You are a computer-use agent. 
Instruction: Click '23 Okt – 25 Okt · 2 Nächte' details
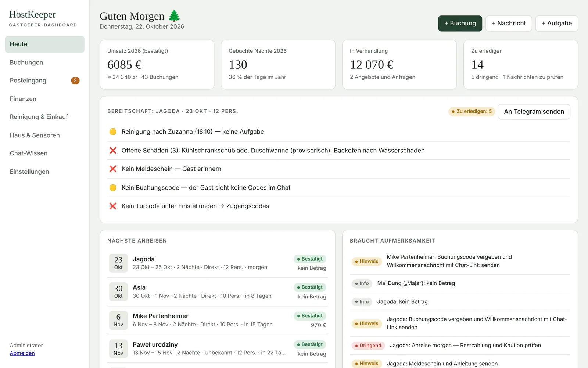200,268
